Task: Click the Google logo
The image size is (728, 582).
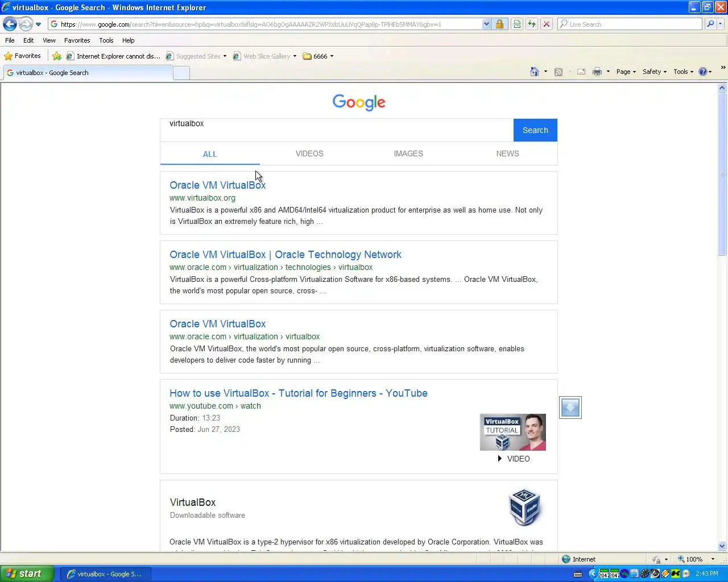Action: click(359, 102)
